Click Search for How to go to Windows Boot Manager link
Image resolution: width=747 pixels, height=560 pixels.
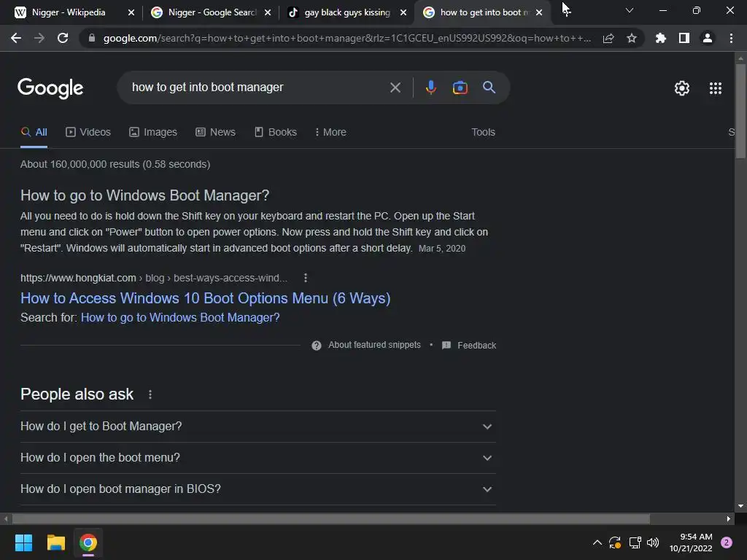click(x=180, y=318)
